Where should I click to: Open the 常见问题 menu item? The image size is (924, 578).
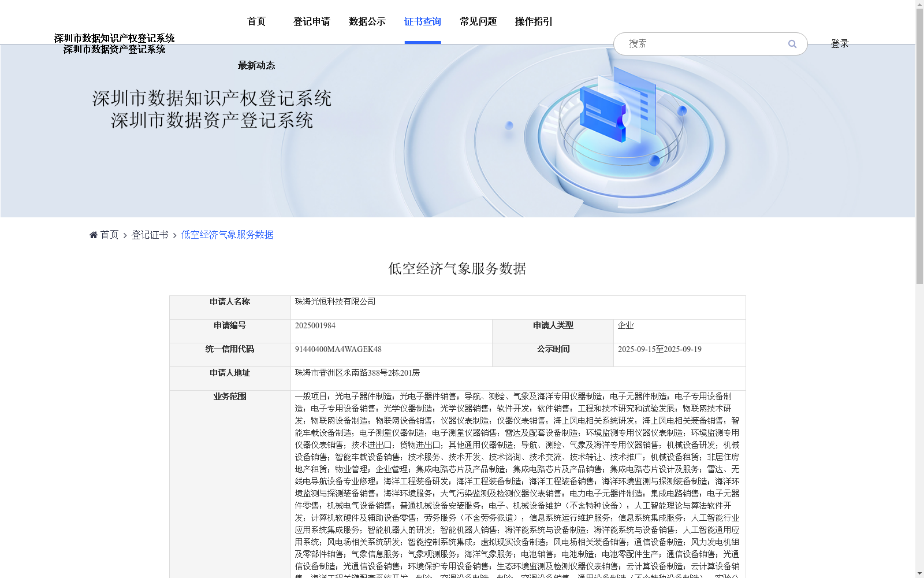point(477,21)
